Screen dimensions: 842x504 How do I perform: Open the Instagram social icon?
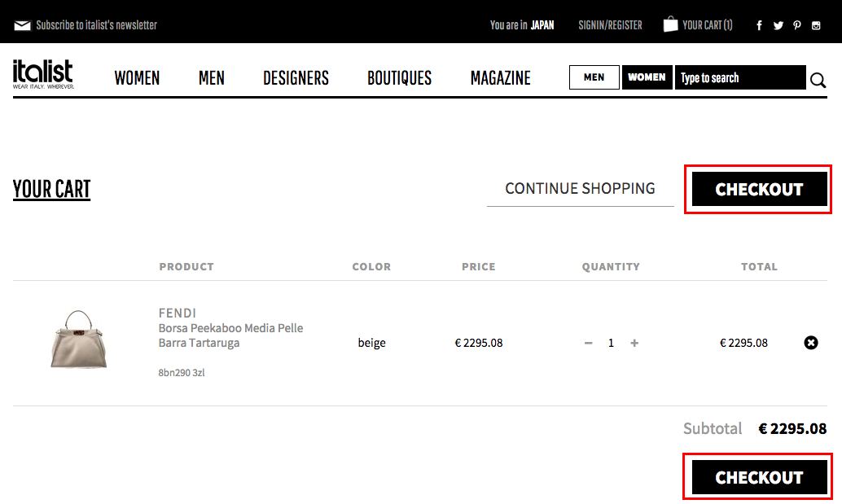click(x=816, y=25)
